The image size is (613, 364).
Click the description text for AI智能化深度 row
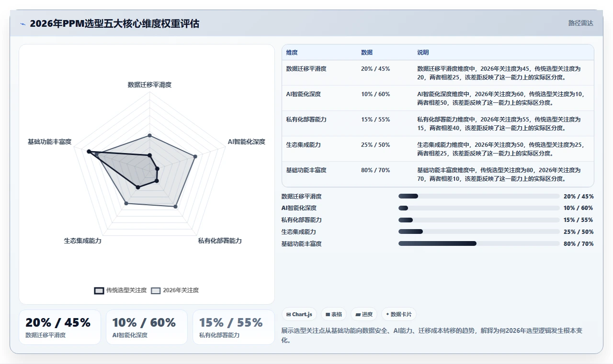click(x=501, y=98)
